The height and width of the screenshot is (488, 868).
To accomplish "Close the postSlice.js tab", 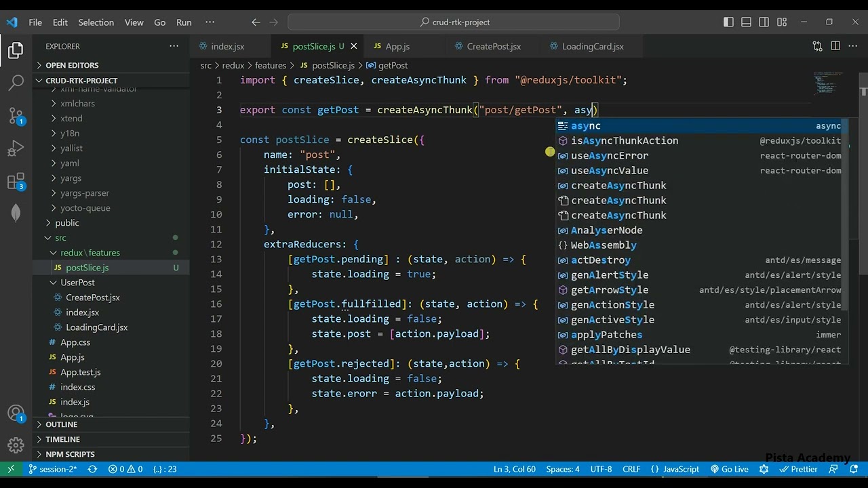I will point(353,46).
